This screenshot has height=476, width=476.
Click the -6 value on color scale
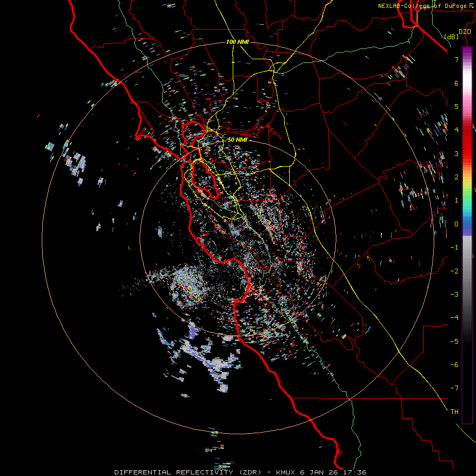pyautogui.click(x=454, y=365)
